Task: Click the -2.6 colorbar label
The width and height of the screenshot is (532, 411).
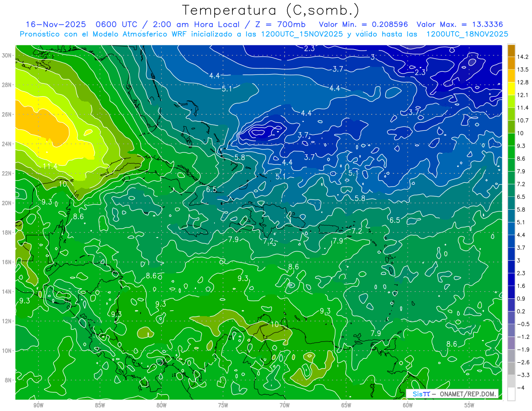Action: coord(524,362)
